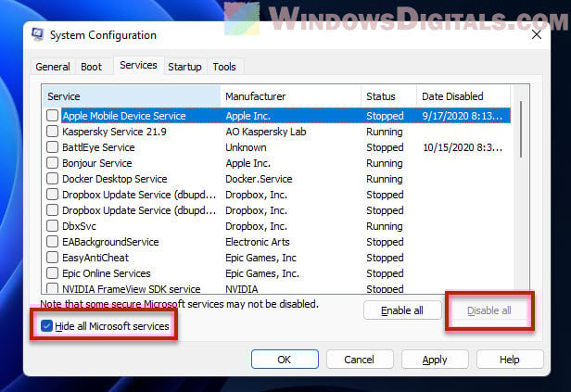Click the Unknown manufacturer cell
The height and width of the screenshot is (392, 571).
pos(246,147)
